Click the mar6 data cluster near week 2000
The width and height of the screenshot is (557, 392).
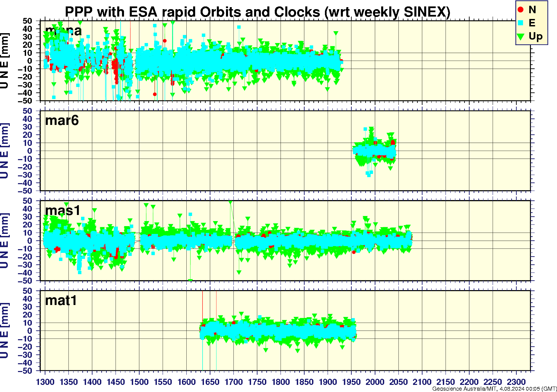pos(374,151)
